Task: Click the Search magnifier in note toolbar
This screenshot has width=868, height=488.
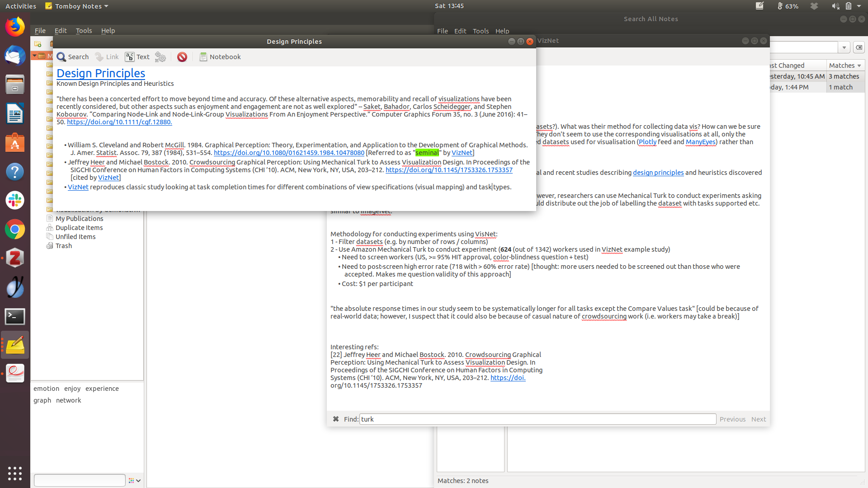Action: 61,57
